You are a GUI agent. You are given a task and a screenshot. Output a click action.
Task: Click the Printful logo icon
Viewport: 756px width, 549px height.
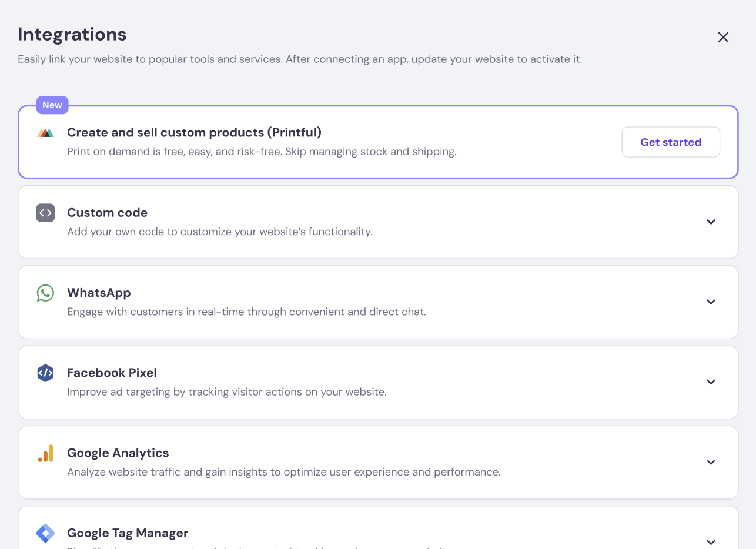[45, 133]
